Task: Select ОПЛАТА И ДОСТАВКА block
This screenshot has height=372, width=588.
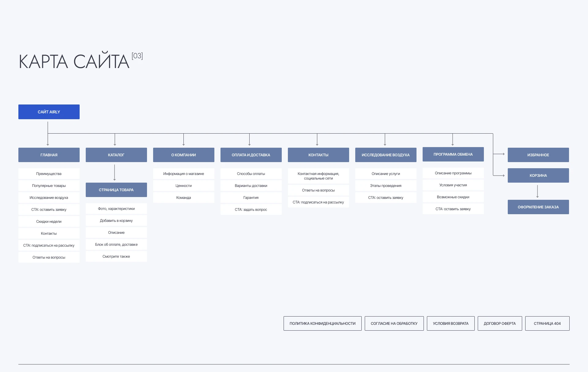Action: [251, 155]
